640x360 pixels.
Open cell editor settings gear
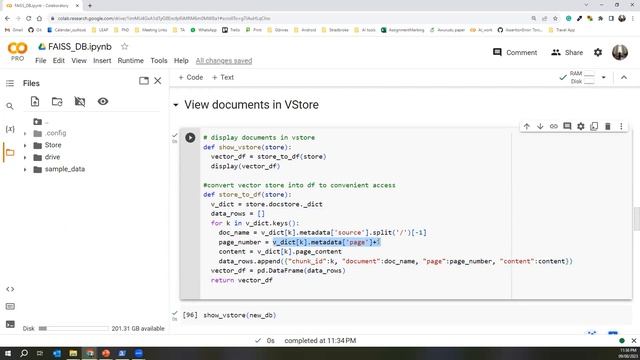click(x=580, y=127)
